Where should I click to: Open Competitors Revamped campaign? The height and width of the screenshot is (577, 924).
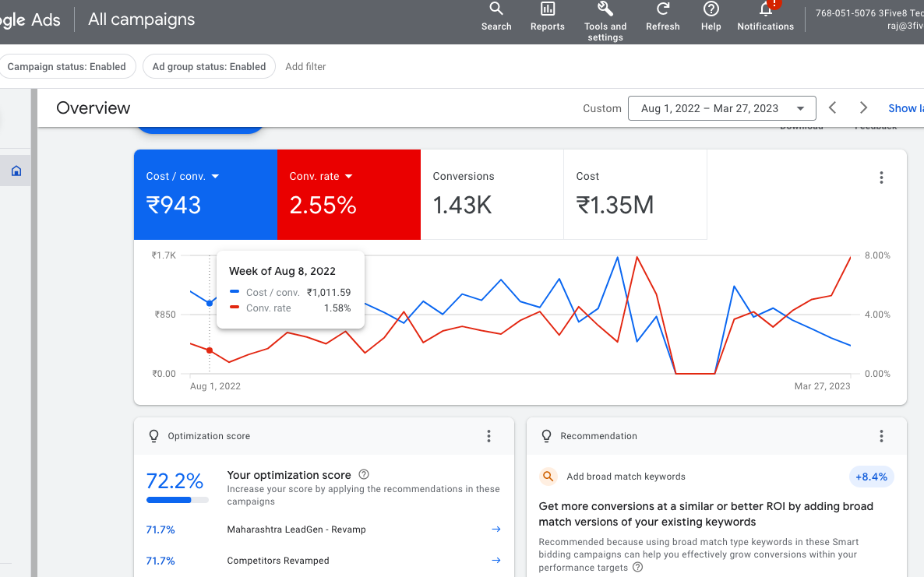tap(278, 561)
